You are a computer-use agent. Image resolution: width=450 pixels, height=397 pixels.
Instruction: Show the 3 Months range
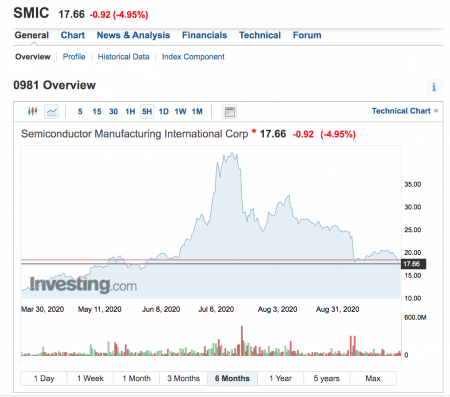183,378
